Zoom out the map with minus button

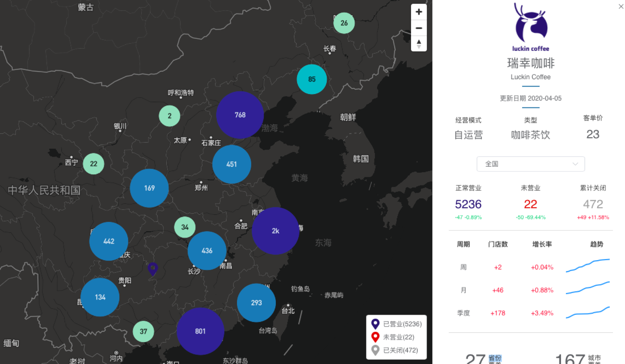419,28
